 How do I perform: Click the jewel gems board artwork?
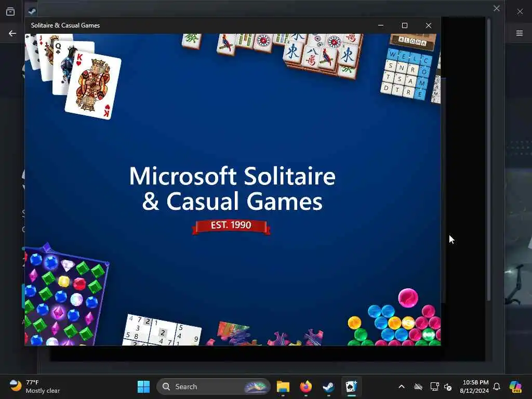(66, 295)
